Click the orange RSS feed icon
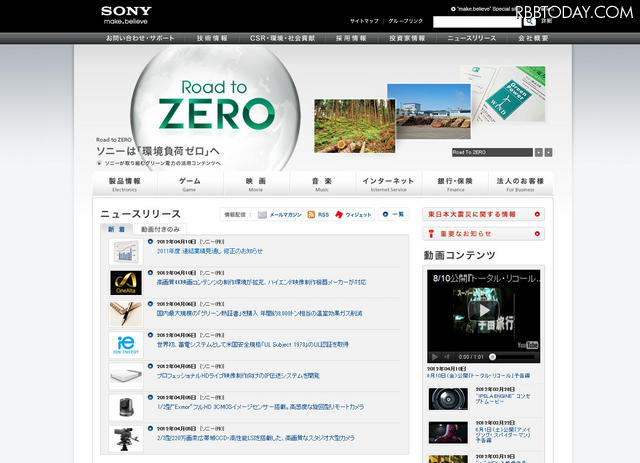This screenshot has width=640, height=463. pyautogui.click(x=311, y=215)
